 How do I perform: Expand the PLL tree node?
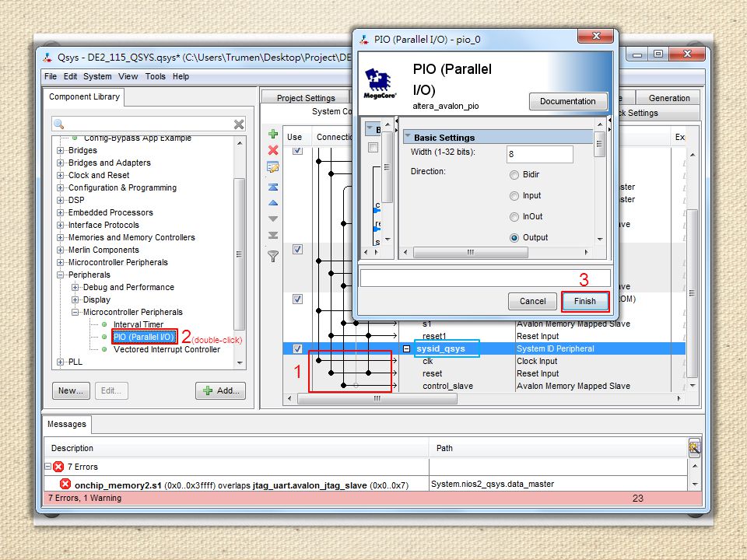pyautogui.click(x=61, y=362)
